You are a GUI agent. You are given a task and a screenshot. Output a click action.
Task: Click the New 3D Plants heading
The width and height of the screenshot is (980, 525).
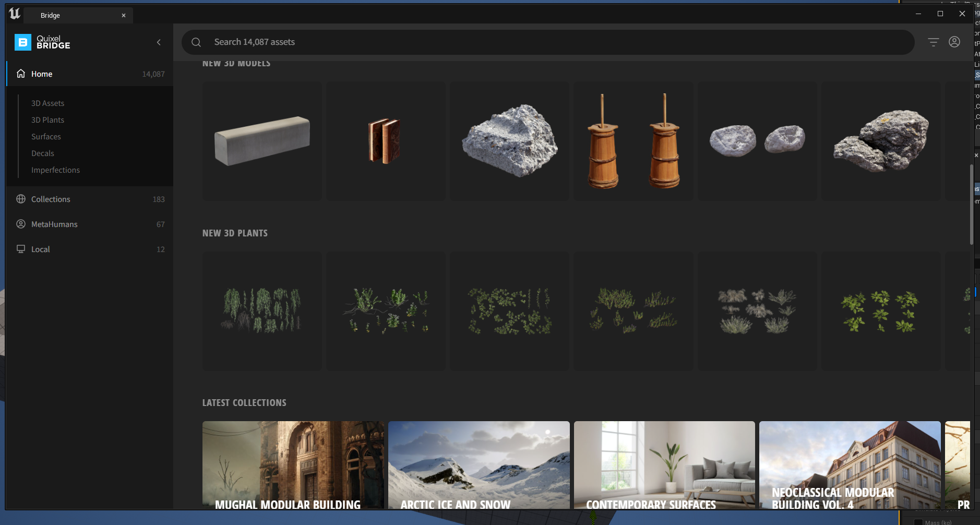(235, 233)
